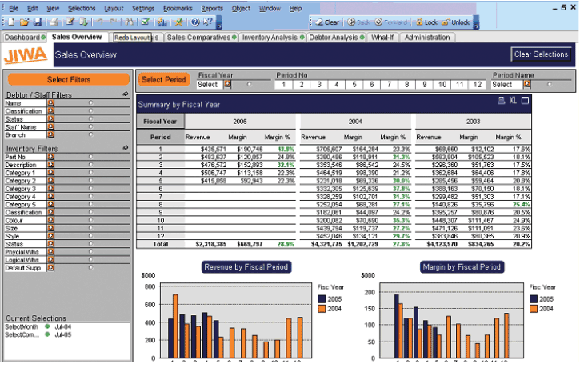Print using the printer toolbar icon

point(54,22)
